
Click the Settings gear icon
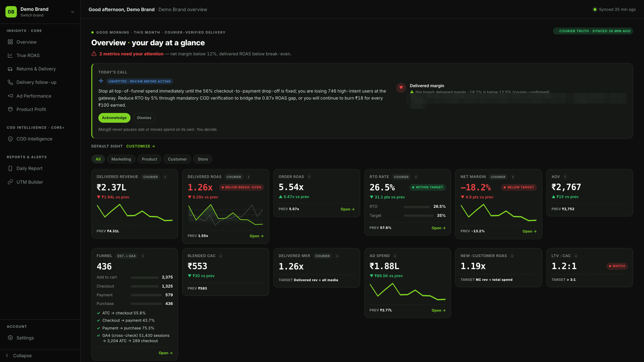point(10,338)
